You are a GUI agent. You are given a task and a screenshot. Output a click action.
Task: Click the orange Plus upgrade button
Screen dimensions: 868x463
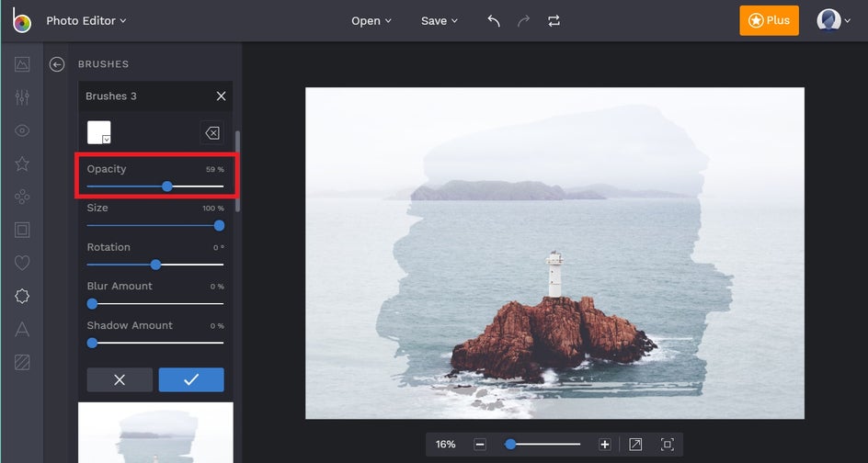(x=769, y=21)
